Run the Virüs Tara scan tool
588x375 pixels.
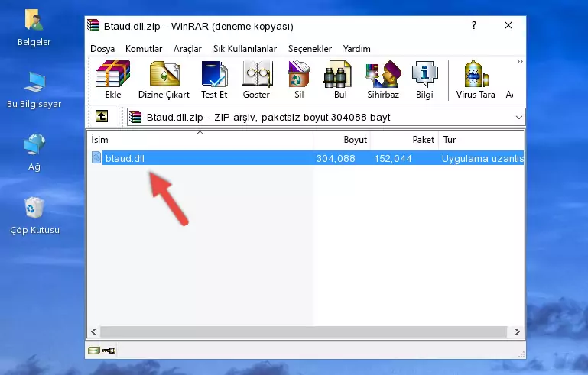tap(476, 79)
